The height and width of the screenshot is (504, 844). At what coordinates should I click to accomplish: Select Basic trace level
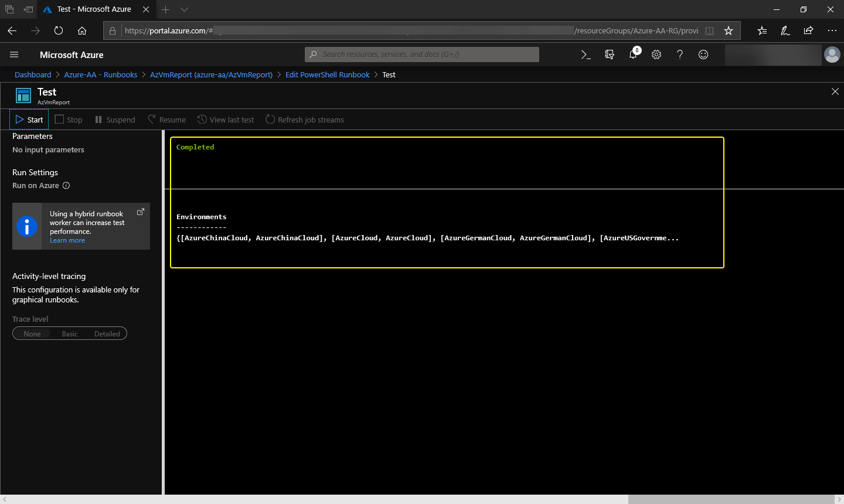pyautogui.click(x=70, y=334)
